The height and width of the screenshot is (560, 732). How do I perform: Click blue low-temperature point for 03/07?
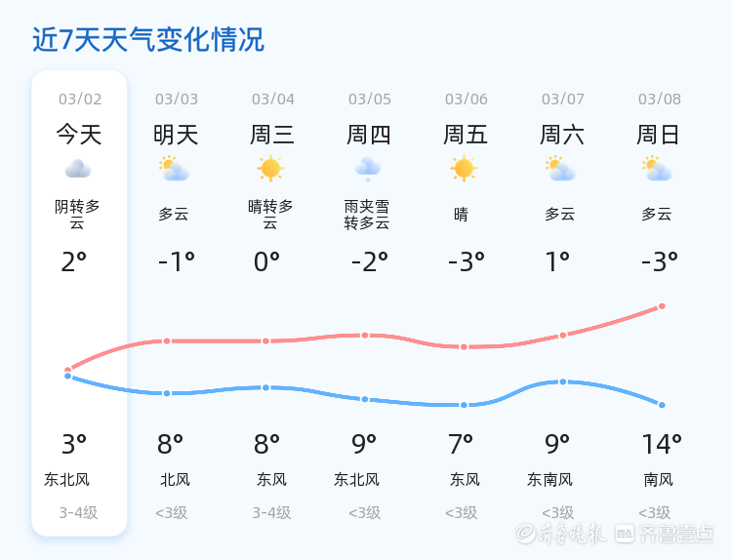(x=563, y=381)
